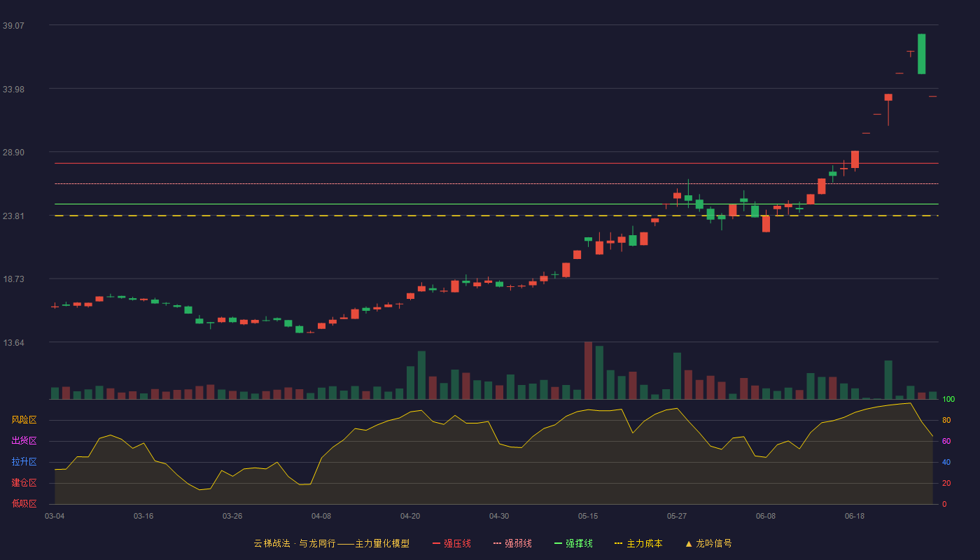Click the 03-04 date label
The height and width of the screenshot is (560, 980).
pos(55,516)
